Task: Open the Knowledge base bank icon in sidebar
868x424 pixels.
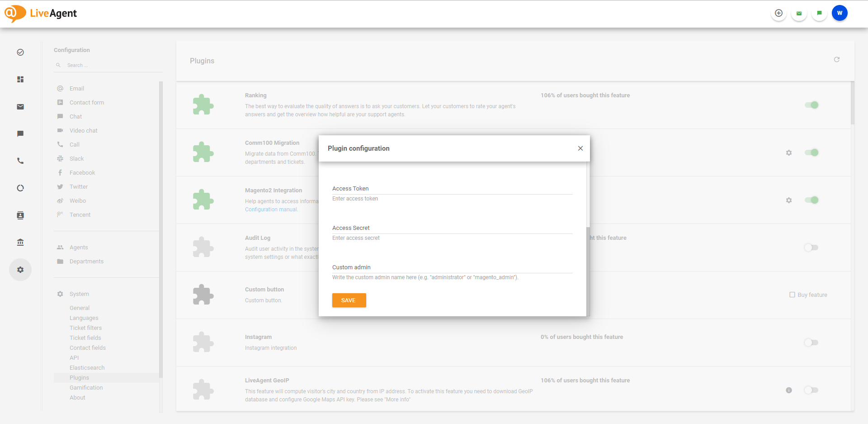Action: (20, 243)
